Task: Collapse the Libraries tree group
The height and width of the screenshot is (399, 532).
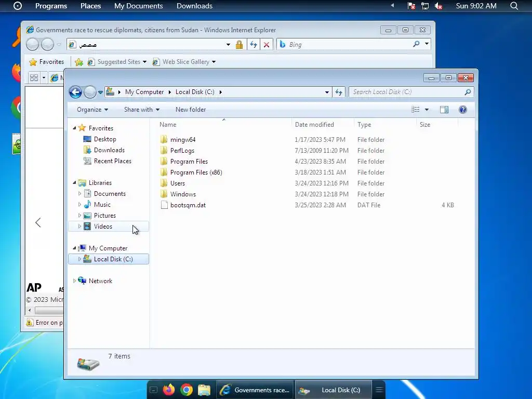Action: pyautogui.click(x=74, y=182)
